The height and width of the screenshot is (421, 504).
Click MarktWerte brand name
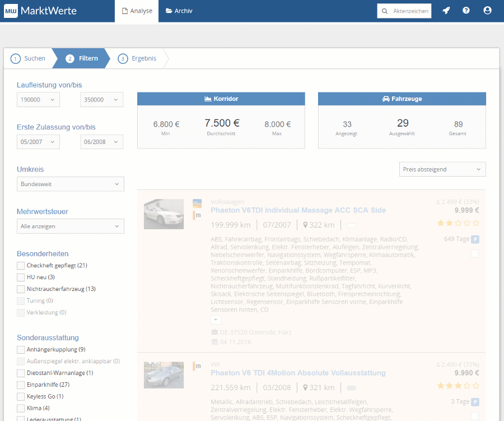pos(49,11)
